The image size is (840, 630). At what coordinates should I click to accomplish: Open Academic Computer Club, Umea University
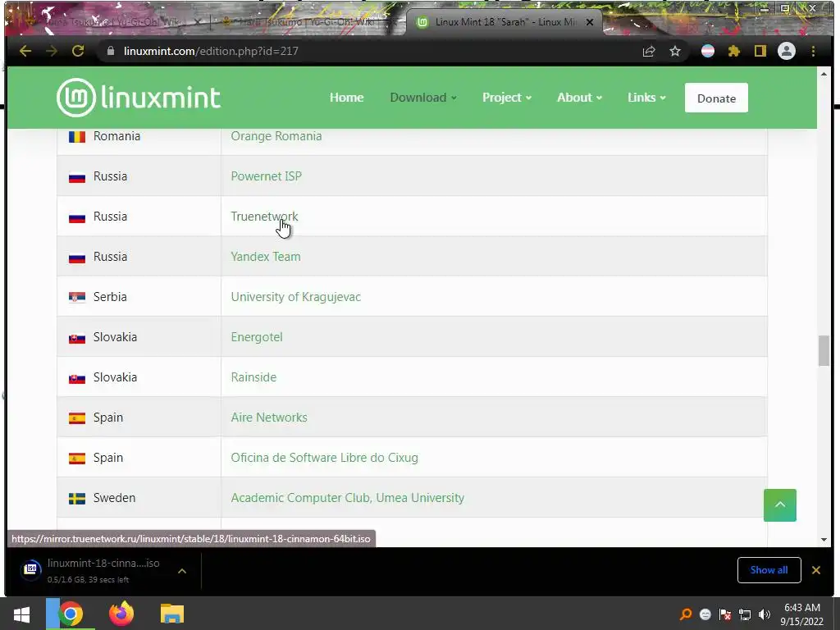[x=348, y=498]
